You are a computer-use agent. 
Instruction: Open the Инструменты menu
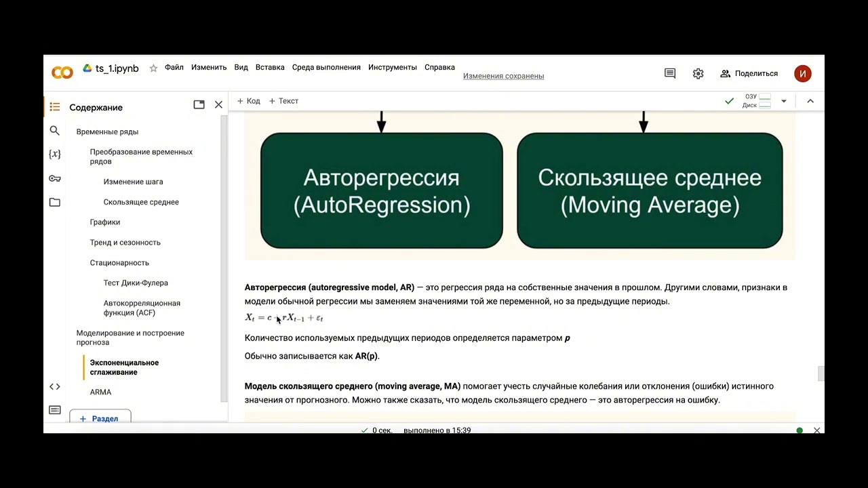pyautogui.click(x=393, y=67)
